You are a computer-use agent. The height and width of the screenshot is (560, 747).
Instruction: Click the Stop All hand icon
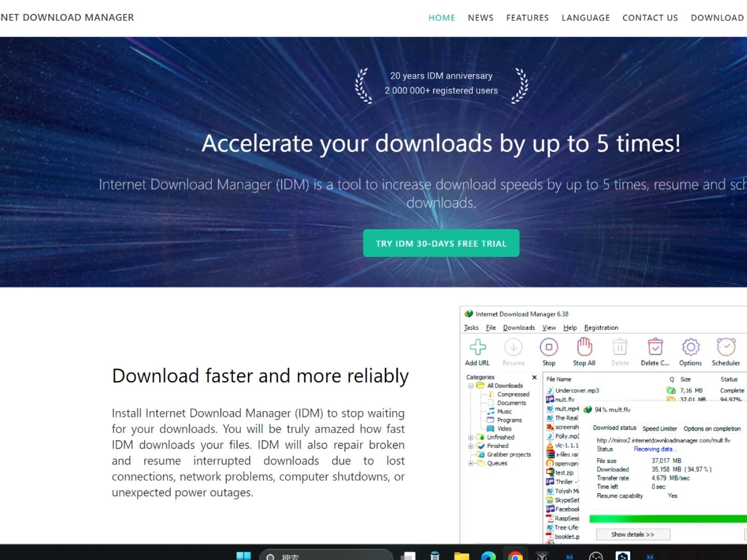click(584, 347)
